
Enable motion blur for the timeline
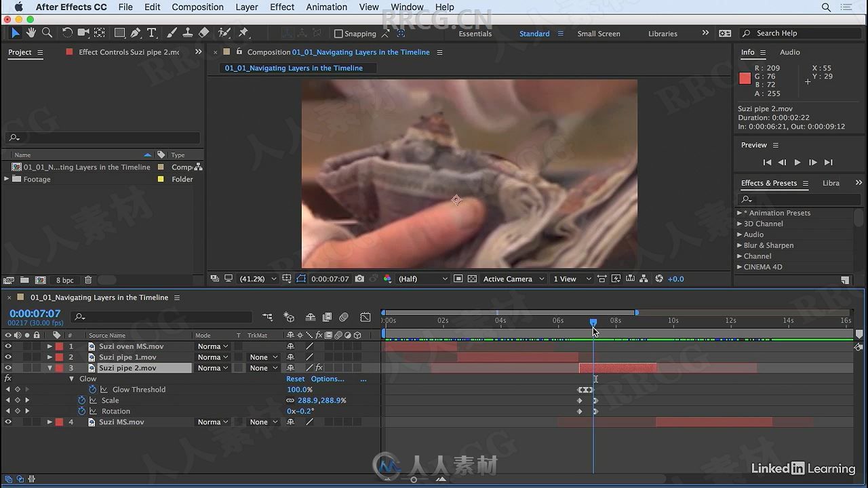pyautogui.click(x=344, y=317)
